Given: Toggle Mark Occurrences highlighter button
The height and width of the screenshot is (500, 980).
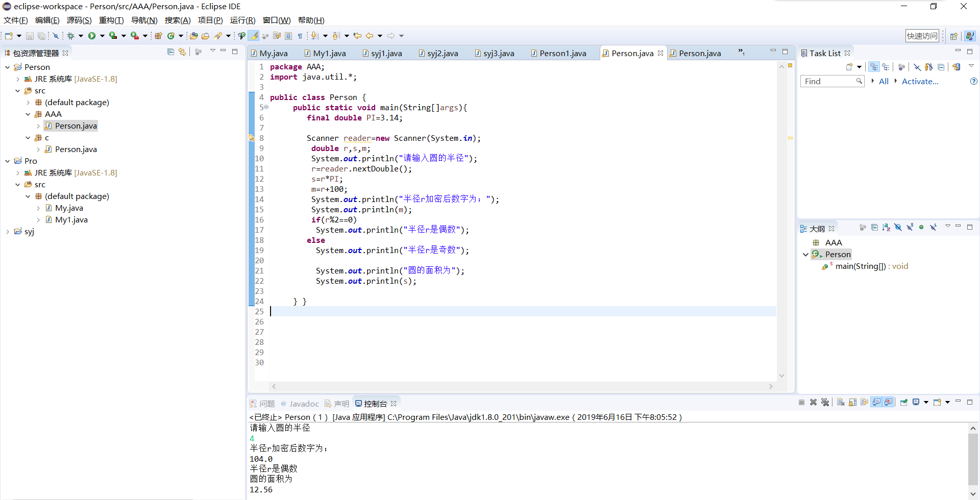Looking at the screenshot, I should (254, 36).
